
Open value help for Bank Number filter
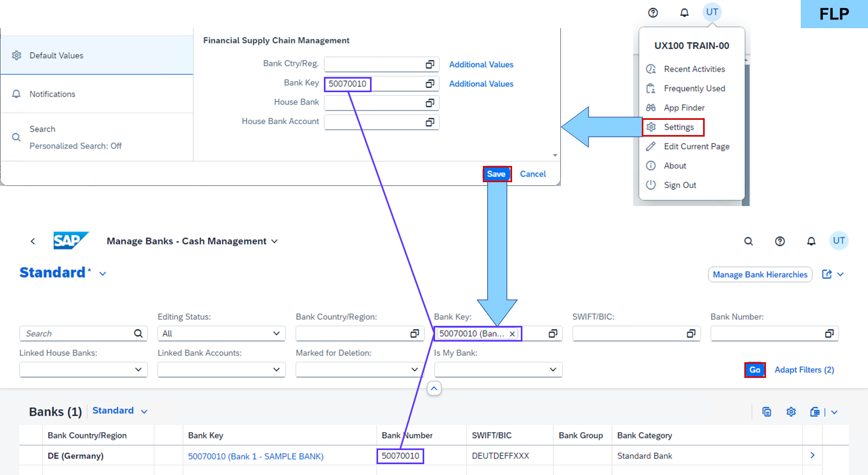(x=829, y=333)
